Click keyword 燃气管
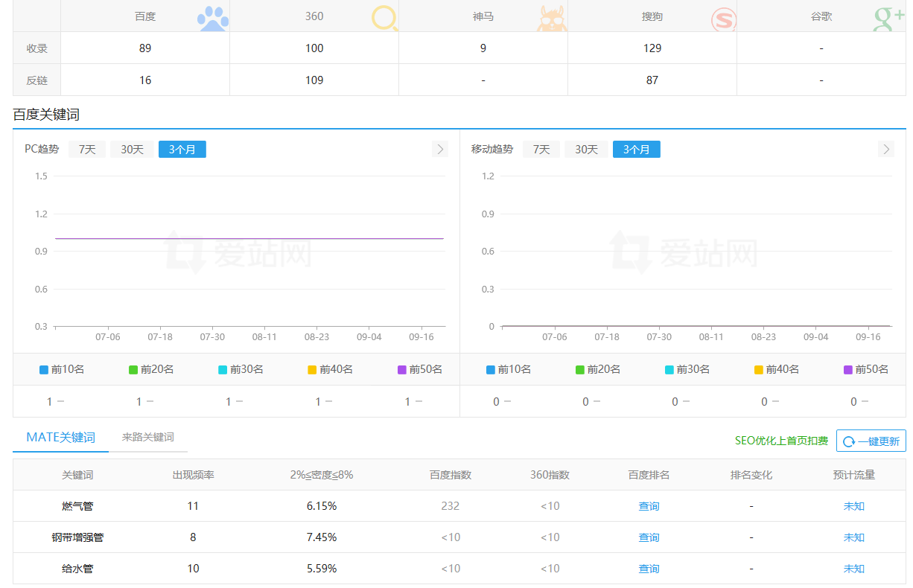Image resolution: width=913 pixels, height=588 pixels. 77,506
